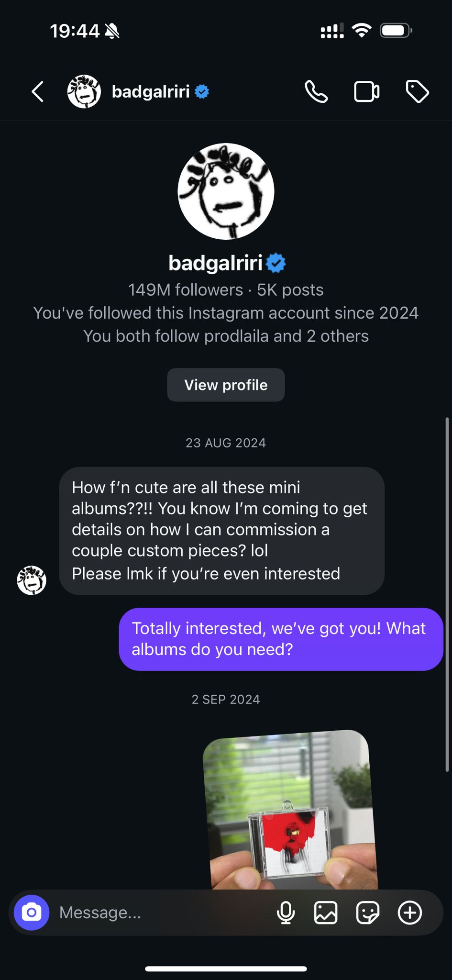
Task: Open the label tag icon in header
Action: (417, 91)
